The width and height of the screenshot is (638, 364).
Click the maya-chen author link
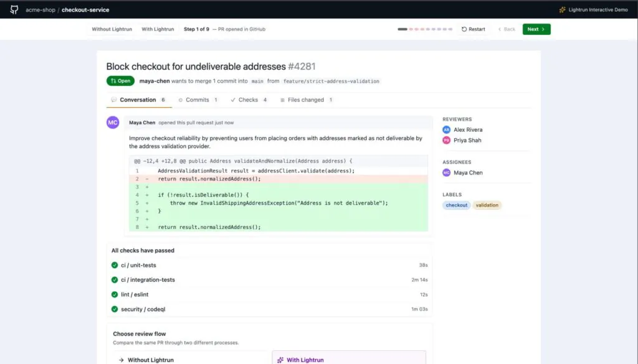point(155,81)
